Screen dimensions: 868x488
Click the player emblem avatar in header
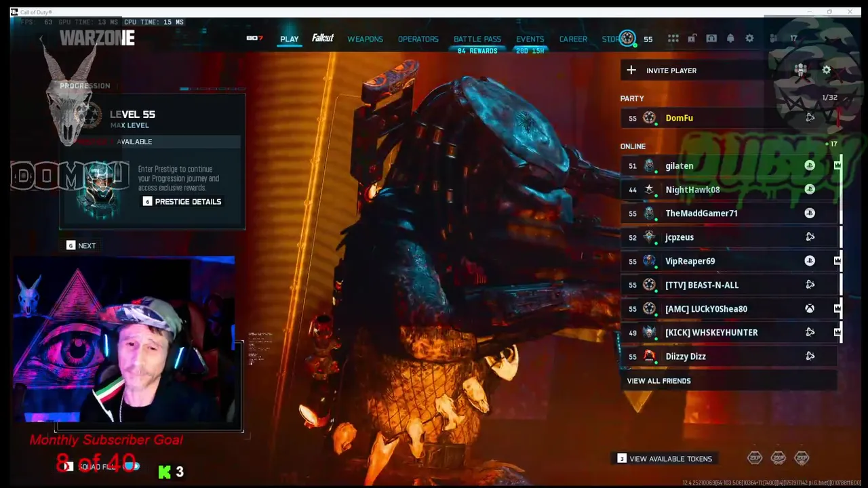pyautogui.click(x=627, y=39)
